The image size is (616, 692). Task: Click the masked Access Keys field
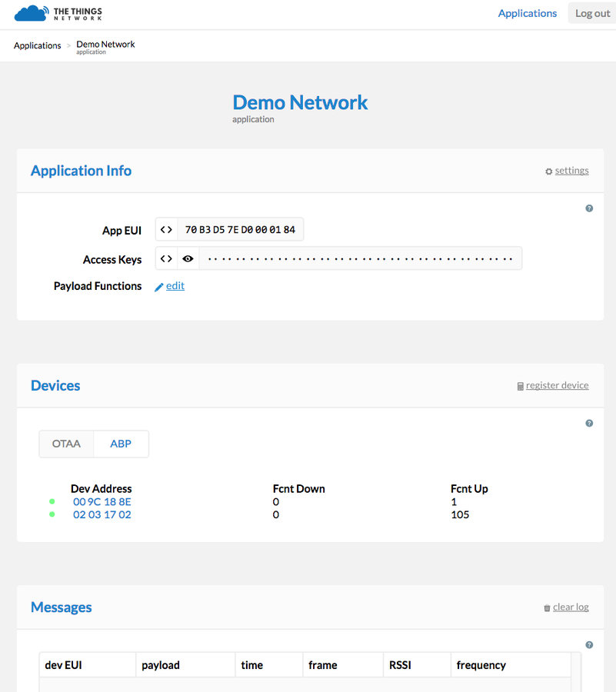(360, 258)
